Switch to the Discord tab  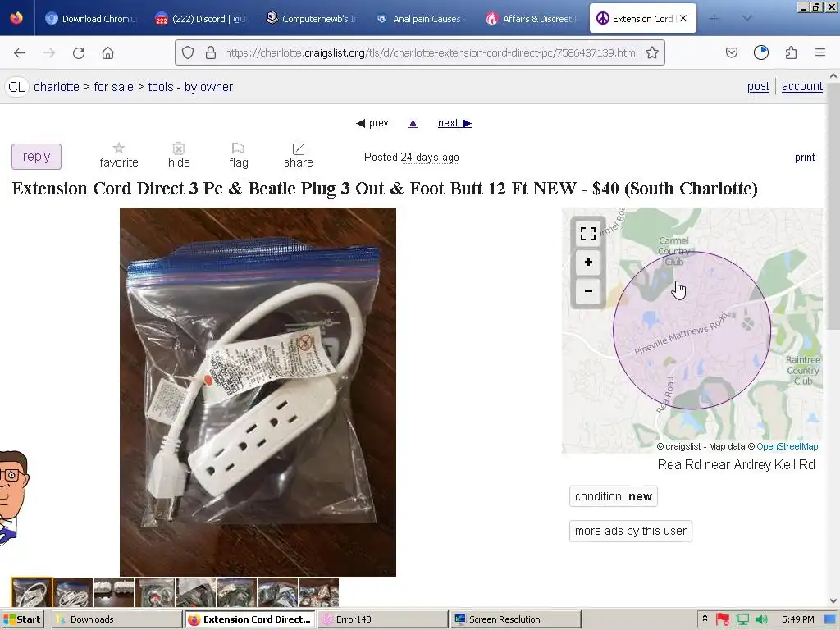[x=201, y=19]
